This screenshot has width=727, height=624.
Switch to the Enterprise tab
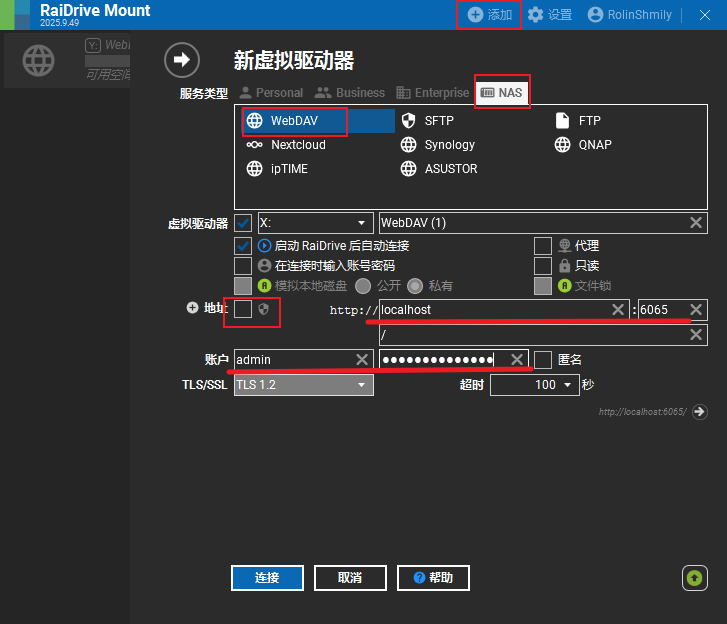click(x=433, y=93)
